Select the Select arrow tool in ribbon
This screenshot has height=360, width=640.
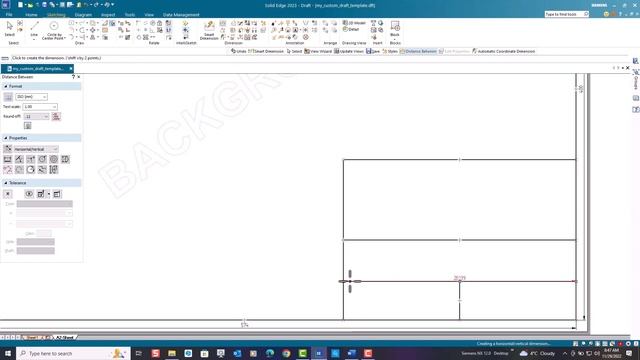point(9,29)
